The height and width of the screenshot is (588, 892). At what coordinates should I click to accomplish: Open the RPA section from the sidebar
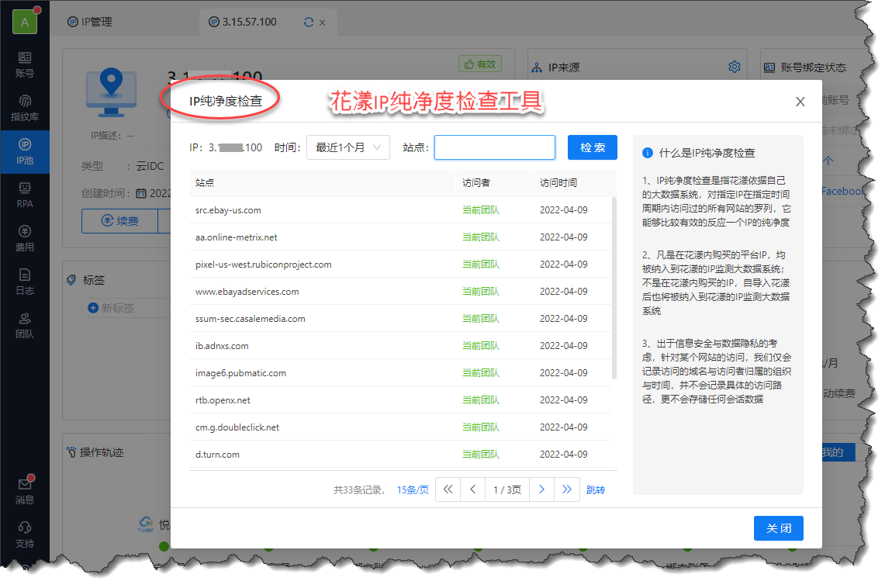pyautogui.click(x=26, y=195)
